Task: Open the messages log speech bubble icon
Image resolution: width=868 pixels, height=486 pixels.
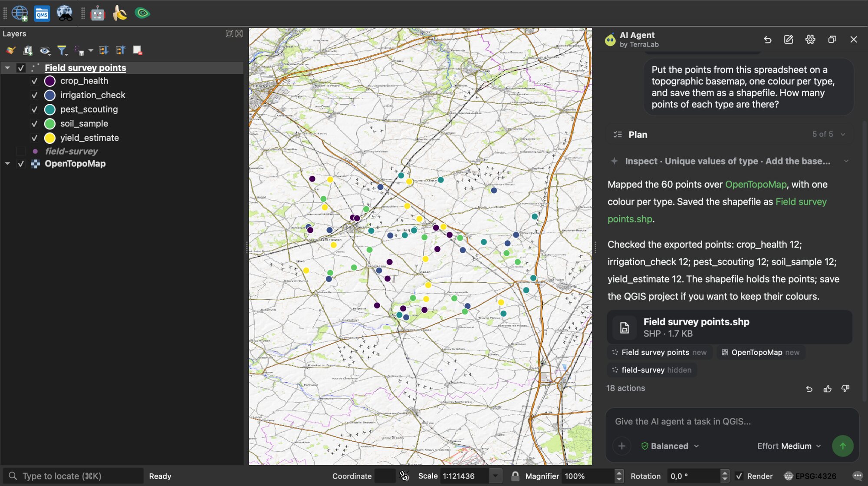Action: (857, 476)
